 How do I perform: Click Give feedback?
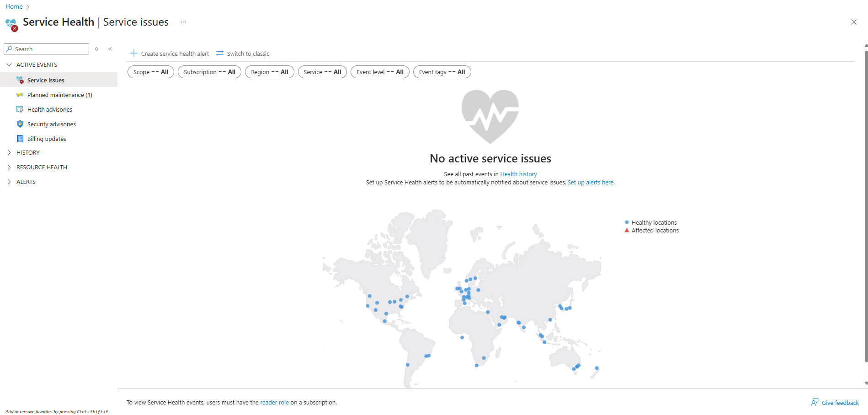click(x=840, y=403)
